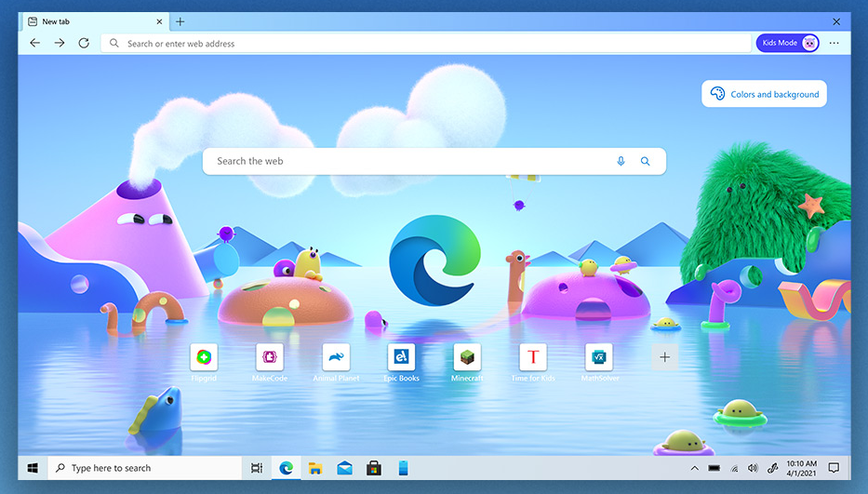This screenshot has width=868, height=494.
Task: Click the magnifier search button in web search box
Action: tap(646, 161)
